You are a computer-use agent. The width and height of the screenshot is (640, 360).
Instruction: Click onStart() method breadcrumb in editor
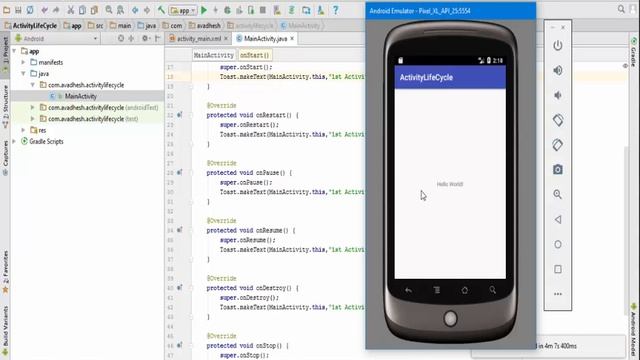[x=255, y=55]
